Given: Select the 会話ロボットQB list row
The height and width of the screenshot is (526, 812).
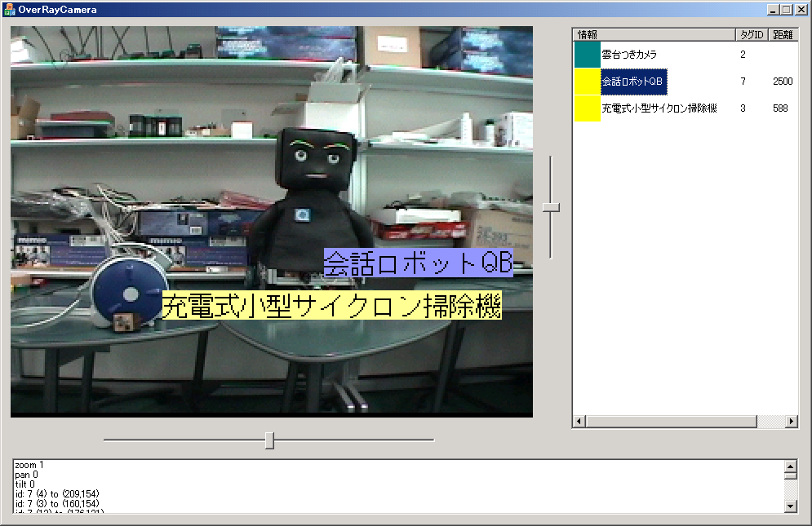Looking at the screenshot, I should pyautogui.click(x=686, y=82).
